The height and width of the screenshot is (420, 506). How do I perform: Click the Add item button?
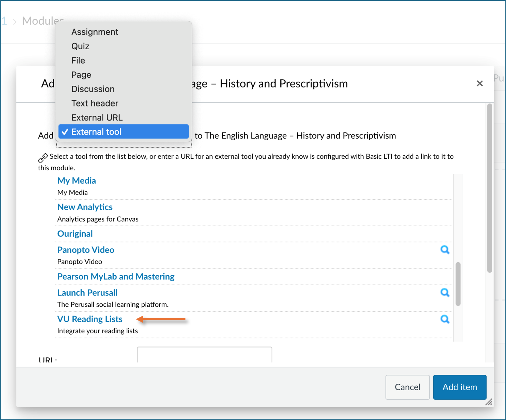click(460, 387)
